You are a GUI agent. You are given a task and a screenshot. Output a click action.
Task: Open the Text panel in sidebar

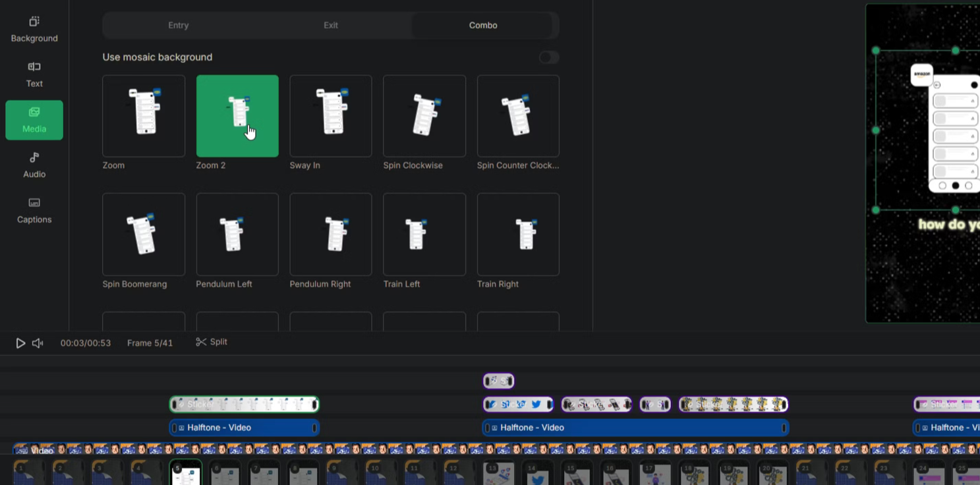34,74
